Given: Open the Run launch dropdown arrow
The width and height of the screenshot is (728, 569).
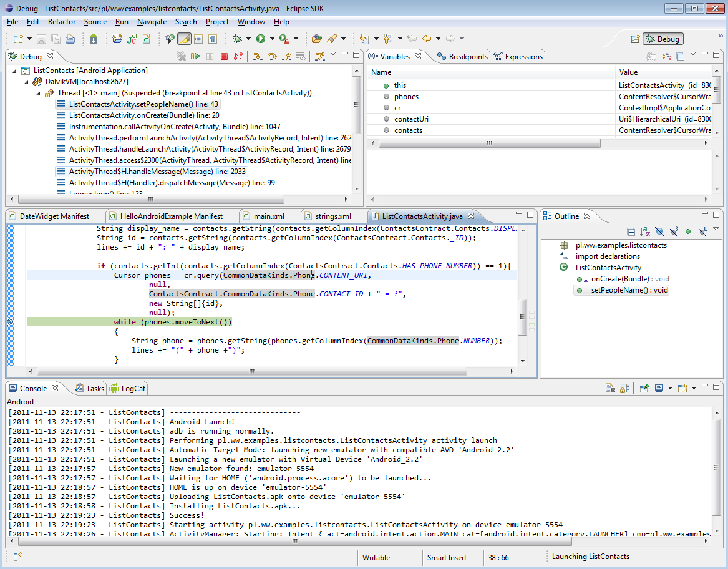Looking at the screenshot, I should click(272, 39).
